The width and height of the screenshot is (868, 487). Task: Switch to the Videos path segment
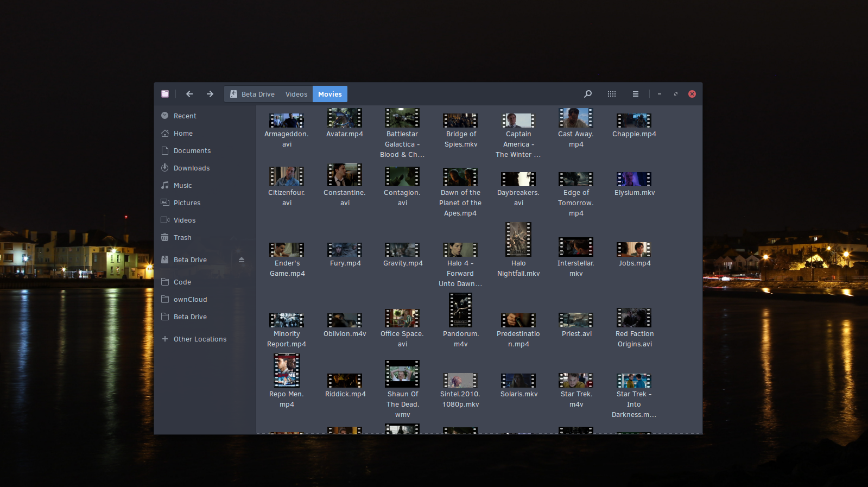(x=296, y=94)
